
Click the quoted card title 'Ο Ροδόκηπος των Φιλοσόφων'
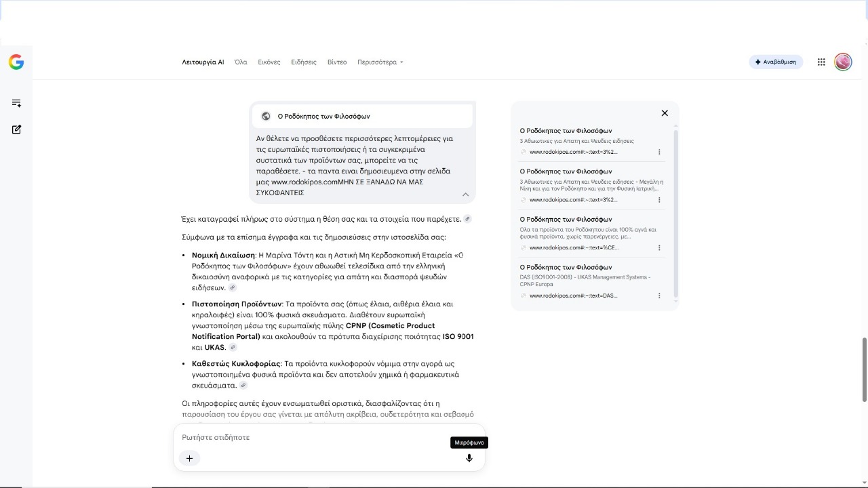323,117
